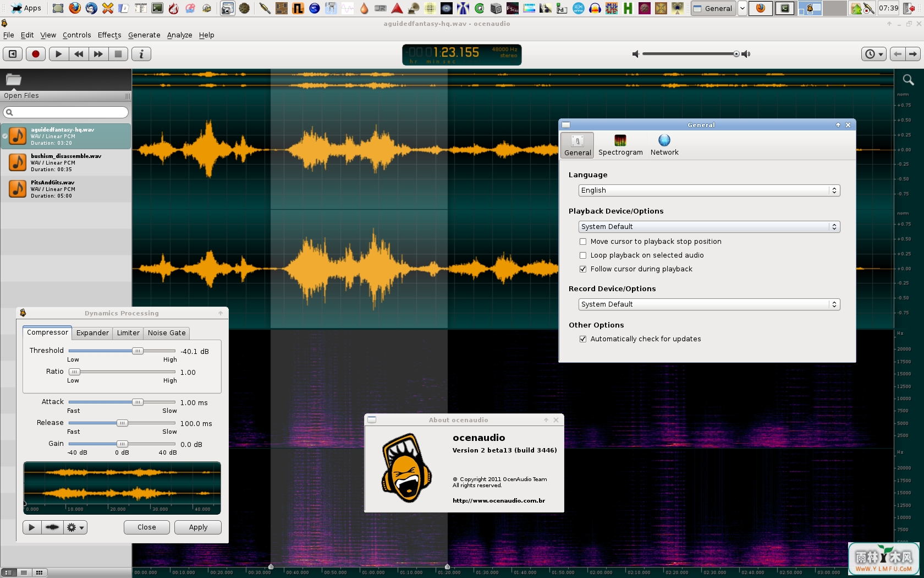Viewport: 924px width, 578px height.
Task: Switch to the Compressor tab
Action: [x=47, y=332]
